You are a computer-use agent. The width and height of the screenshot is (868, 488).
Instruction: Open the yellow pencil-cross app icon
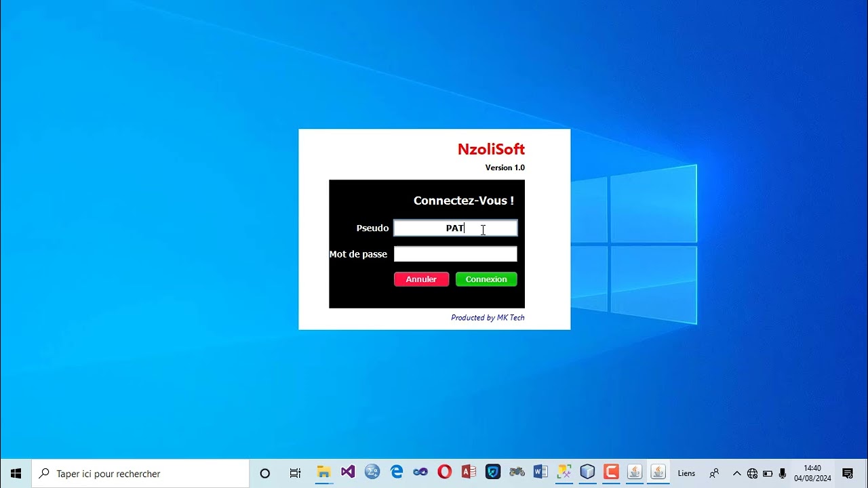[x=564, y=472]
